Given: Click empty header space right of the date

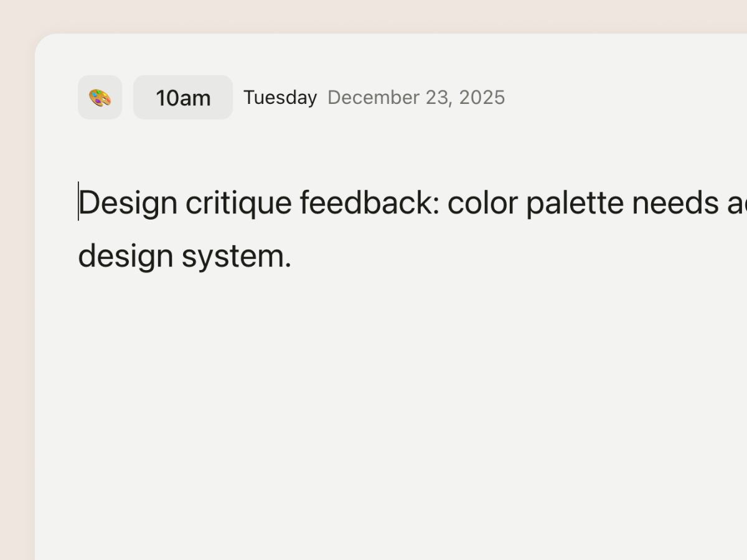Looking at the screenshot, I should click(x=622, y=98).
